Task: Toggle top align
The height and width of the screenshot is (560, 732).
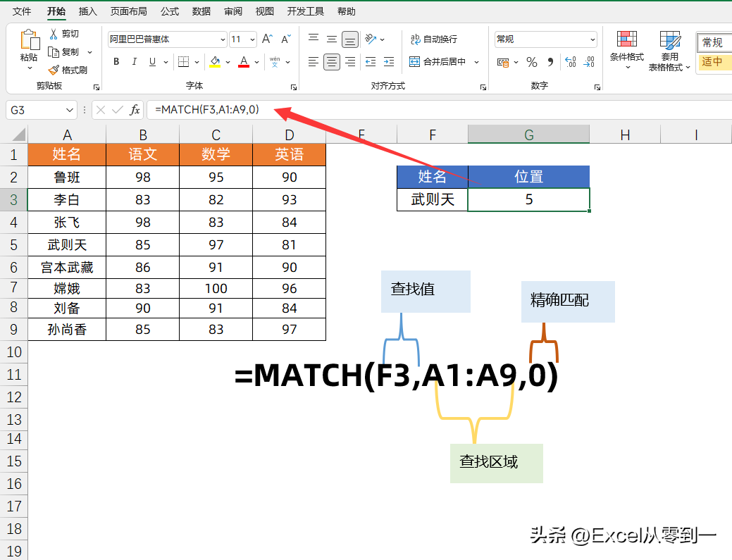Action: pos(314,39)
